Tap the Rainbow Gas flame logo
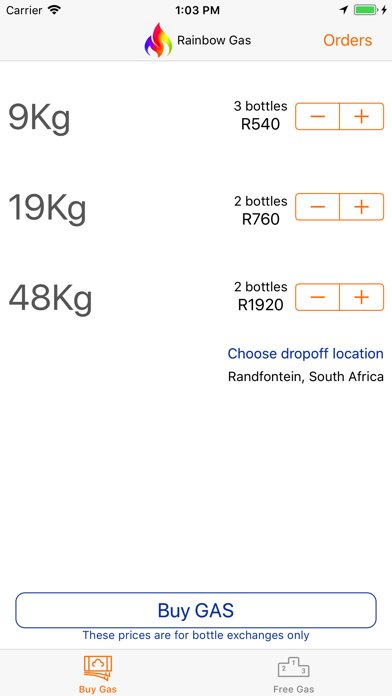The image size is (392, 696). (x=158, y=40)
